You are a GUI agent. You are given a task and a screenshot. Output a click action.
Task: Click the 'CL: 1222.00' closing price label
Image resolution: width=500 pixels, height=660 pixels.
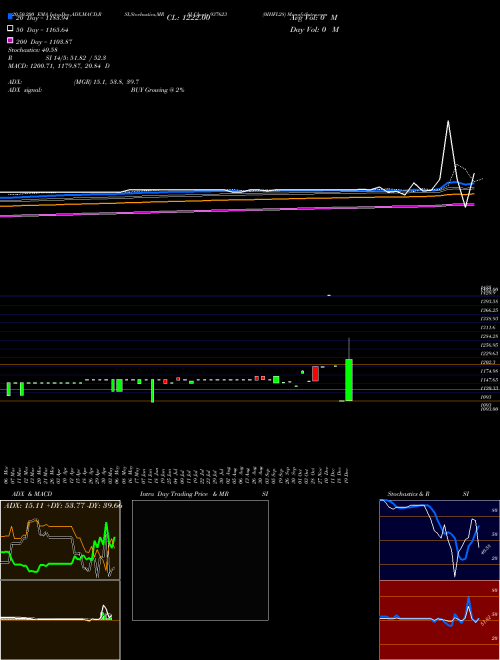188,18
